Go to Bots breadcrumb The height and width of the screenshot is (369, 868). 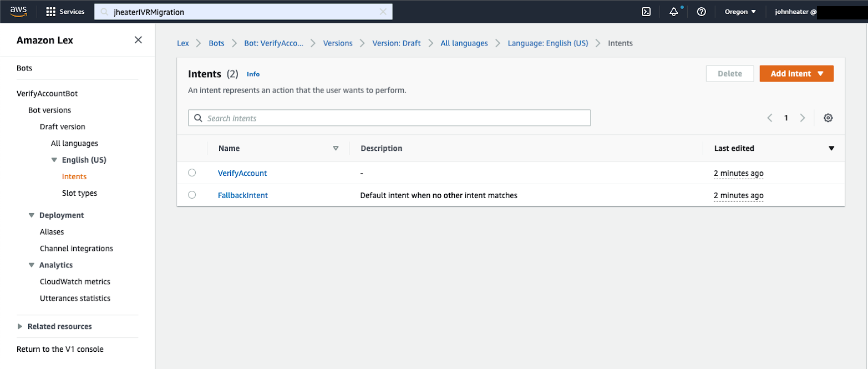coord(216,43)
